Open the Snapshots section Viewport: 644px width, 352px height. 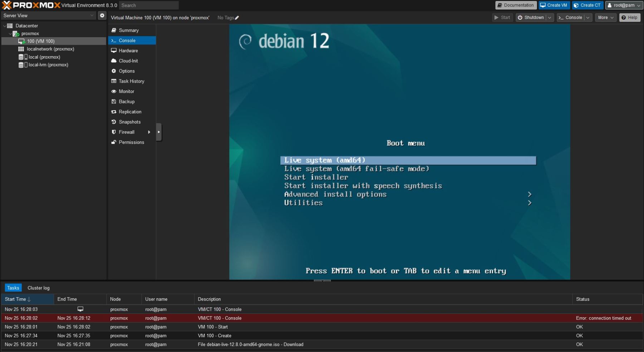coord(130,122)
